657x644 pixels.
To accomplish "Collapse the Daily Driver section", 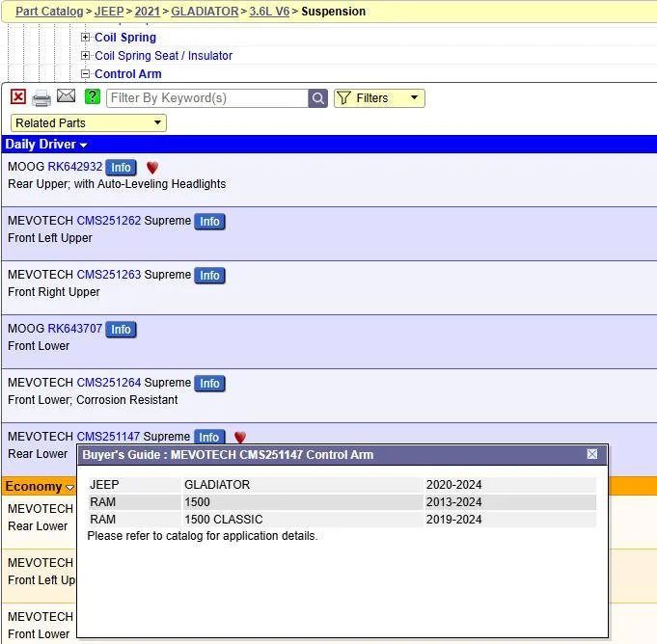I will click(46, 145).
